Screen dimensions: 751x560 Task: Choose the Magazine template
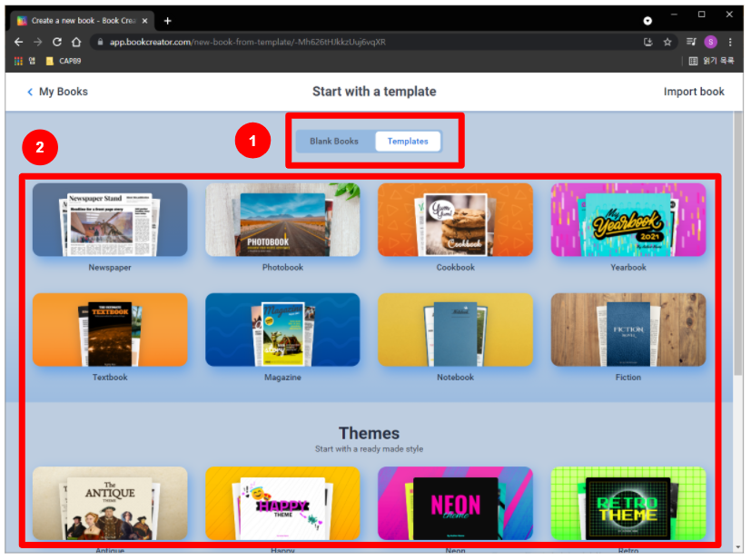282,329
